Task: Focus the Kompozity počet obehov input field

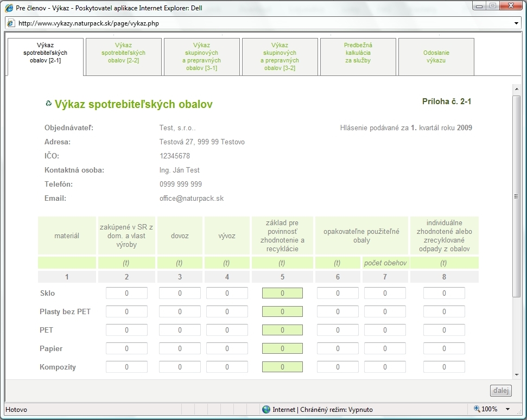Action: (x=385, y=367)
